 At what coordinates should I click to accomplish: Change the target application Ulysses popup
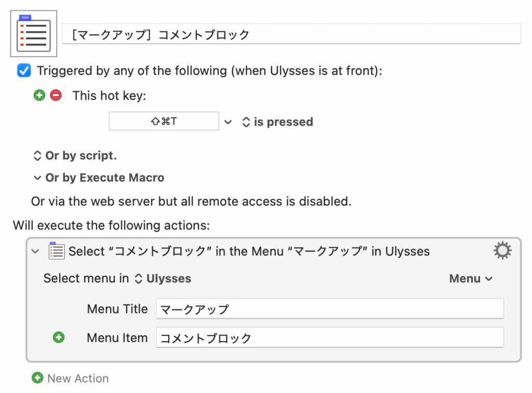(x=163, y=279)
